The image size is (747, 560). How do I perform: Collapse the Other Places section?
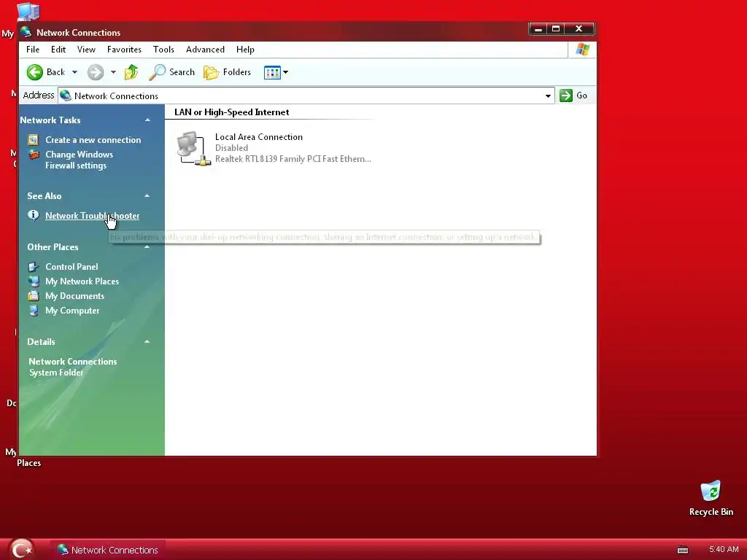click(x=147, y=246)
